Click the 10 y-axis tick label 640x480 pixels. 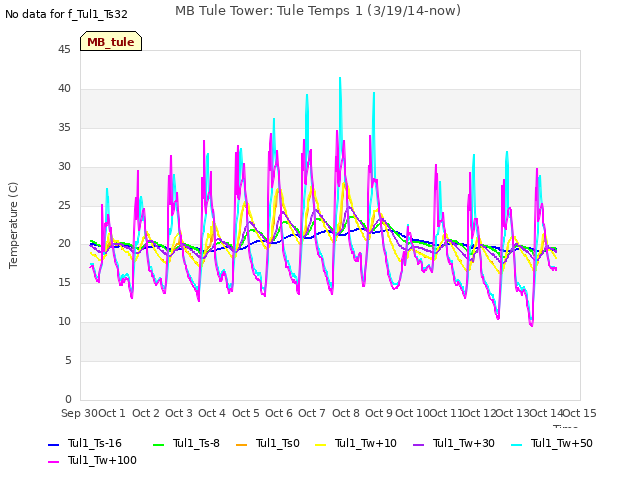(x=64, y=322)
